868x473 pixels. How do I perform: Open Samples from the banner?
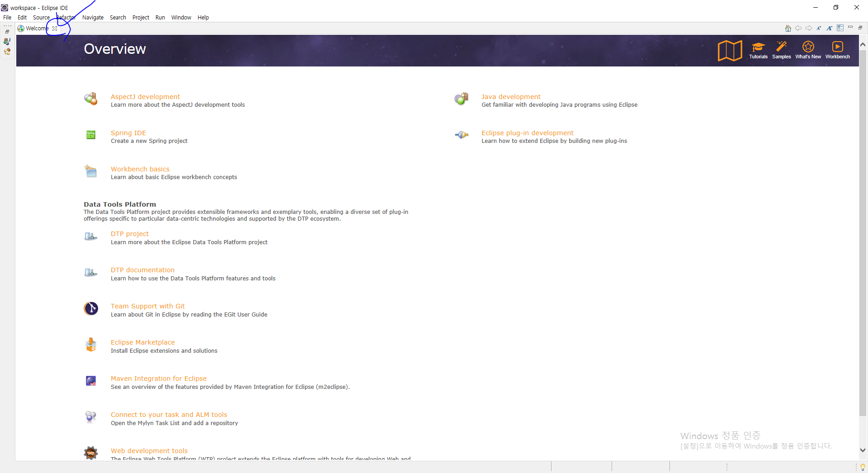(781, 50)
